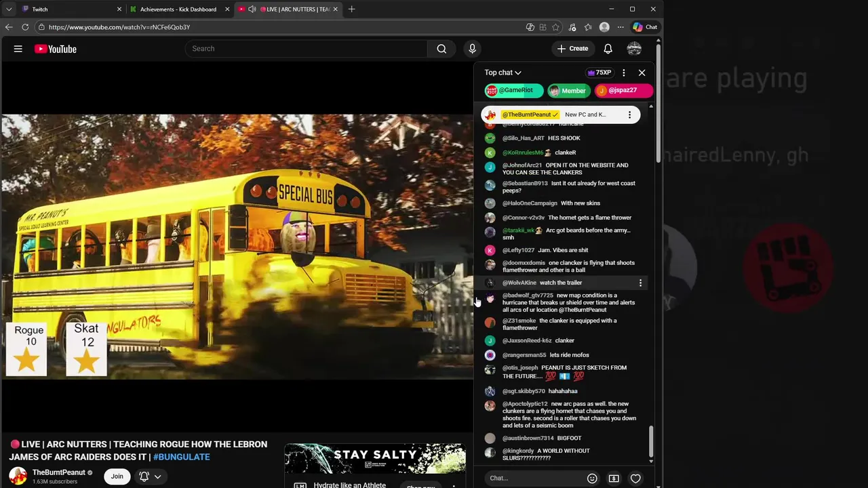The height and width of the screenshot is (488, 868).
Task: Click @Apoctolyptic12 username in chat
Action: (x=525, y=404)
